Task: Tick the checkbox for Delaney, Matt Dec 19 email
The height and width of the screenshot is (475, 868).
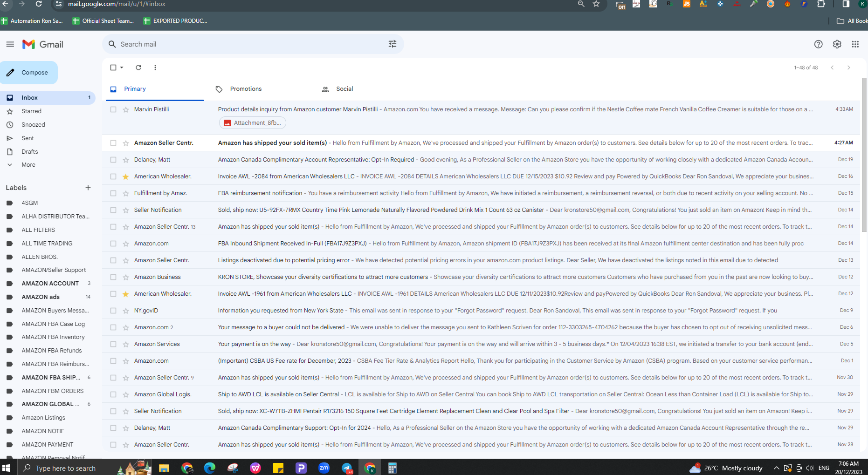Action: (x=113, y=160)
